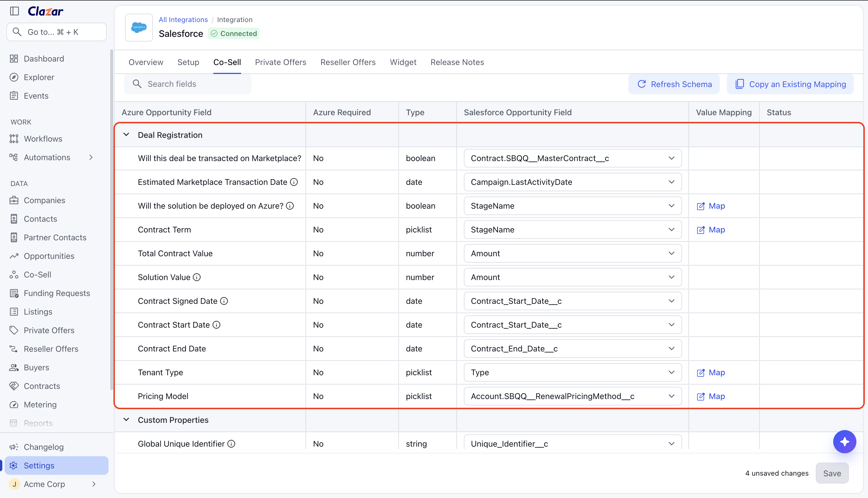
Task: Open Companies in the Data section
Action: (44, 201)
